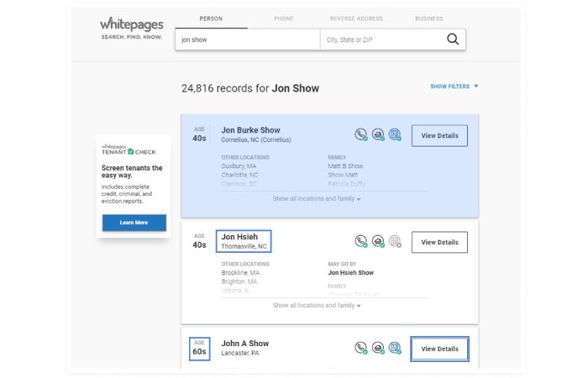588x378 pixels.
Task: Focus the name search field
Action: pos(248,39)
